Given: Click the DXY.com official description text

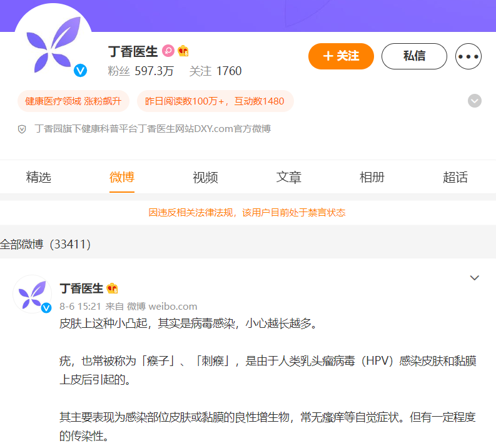Looking at the screenshot, I should [153, 129].
